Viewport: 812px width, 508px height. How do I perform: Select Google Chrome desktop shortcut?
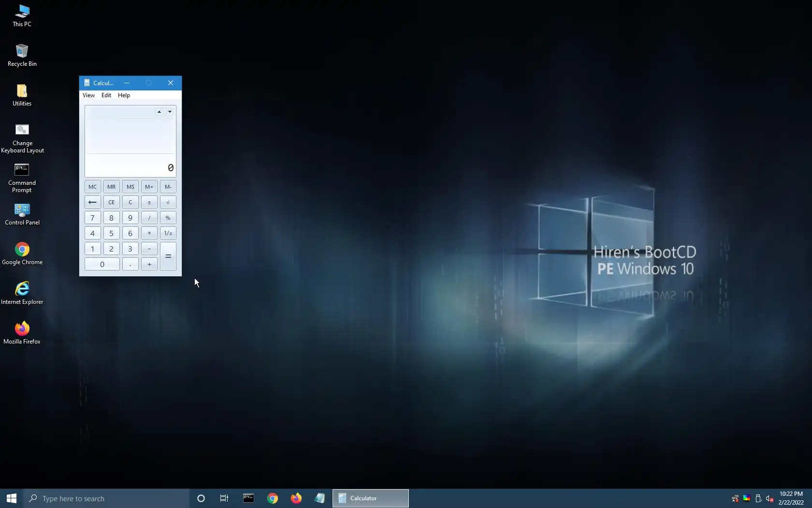[x=22, y=254]
